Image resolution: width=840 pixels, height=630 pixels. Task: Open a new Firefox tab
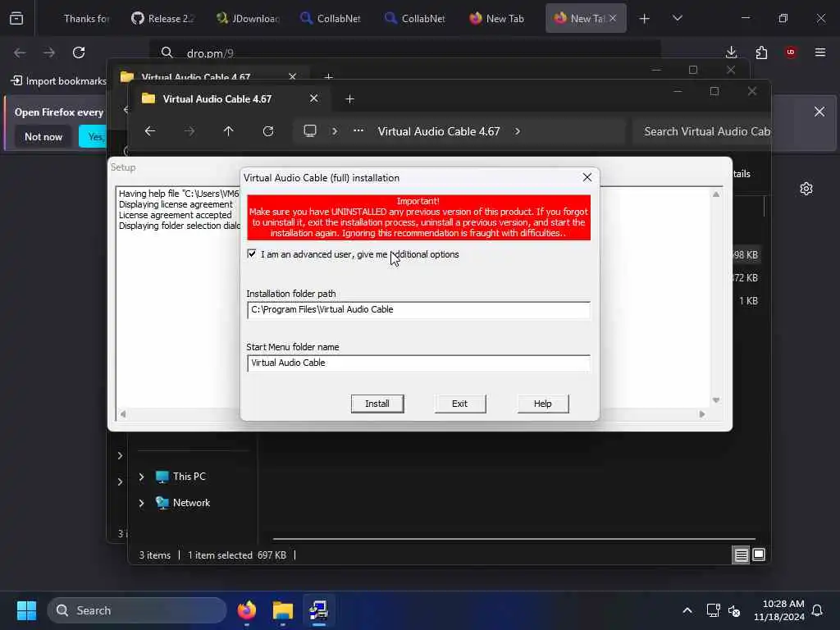(x=645, y=19)
